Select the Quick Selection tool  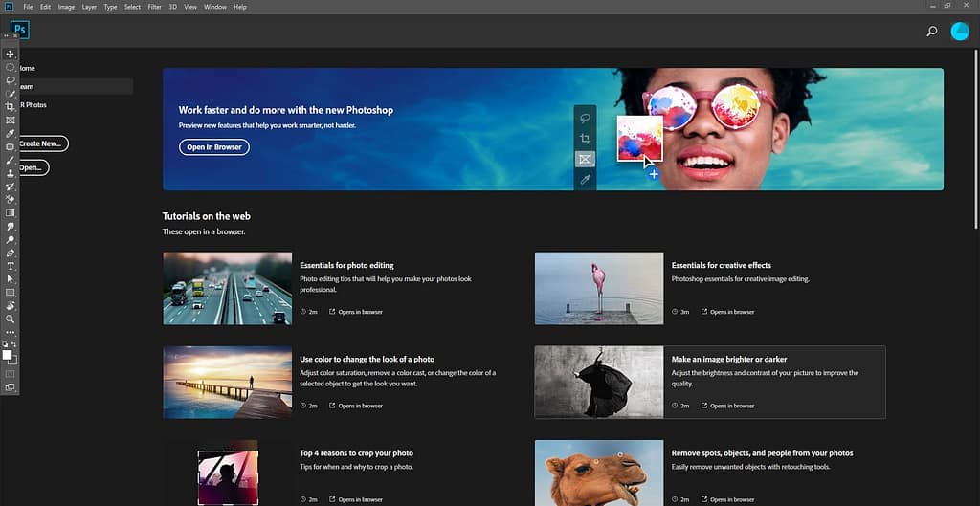coord(10,94)
